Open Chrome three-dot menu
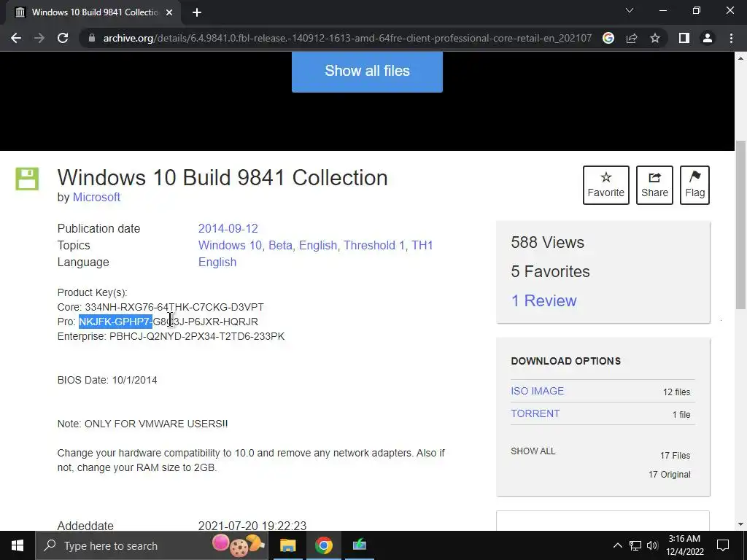Image resolution: width=747 pixels, height=560 pixels. pyautogui.click(x=731, y=38)
